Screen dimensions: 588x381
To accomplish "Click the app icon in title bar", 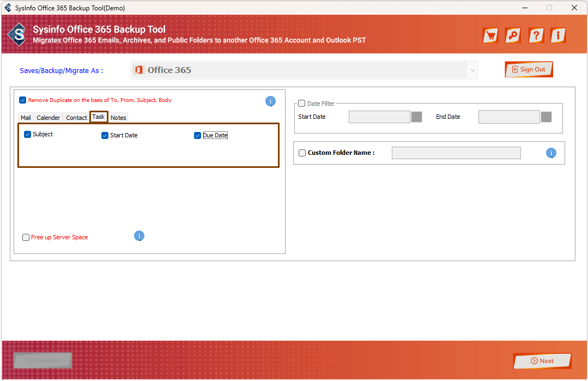I will (8, 8).
